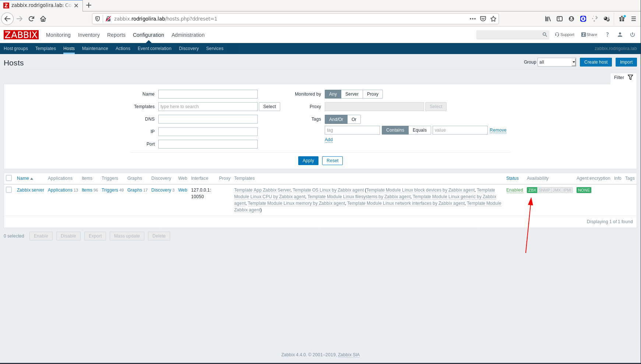Image resolution: width=641 pixels, height=364 pixels.
Task: Click the search magnifier icon
Action: (x=545, y=35)
